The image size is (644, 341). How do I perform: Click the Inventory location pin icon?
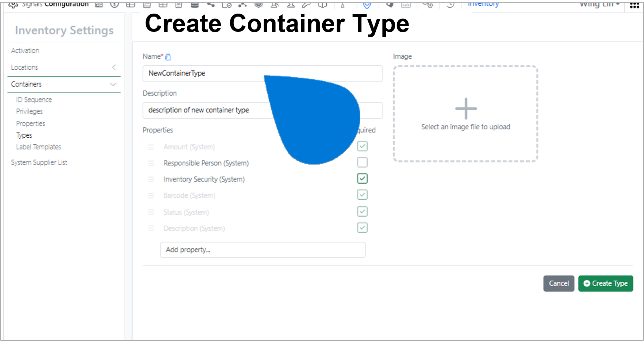tap(367, 5)
